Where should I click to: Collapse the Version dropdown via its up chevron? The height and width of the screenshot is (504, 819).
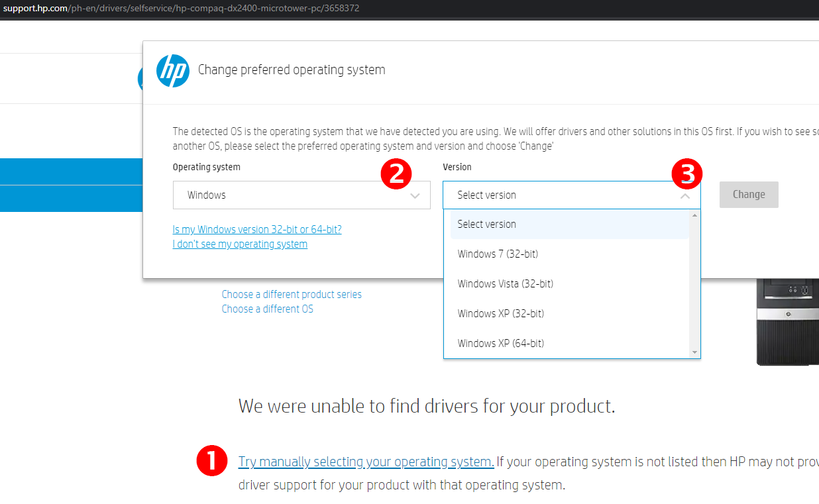(x=685, y=196)
